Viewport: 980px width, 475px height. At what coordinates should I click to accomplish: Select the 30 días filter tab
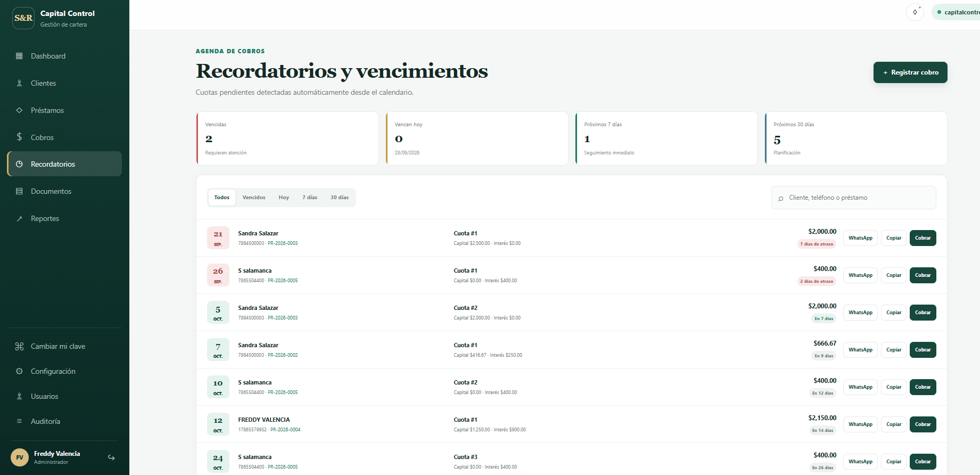(x=340, y=198)
